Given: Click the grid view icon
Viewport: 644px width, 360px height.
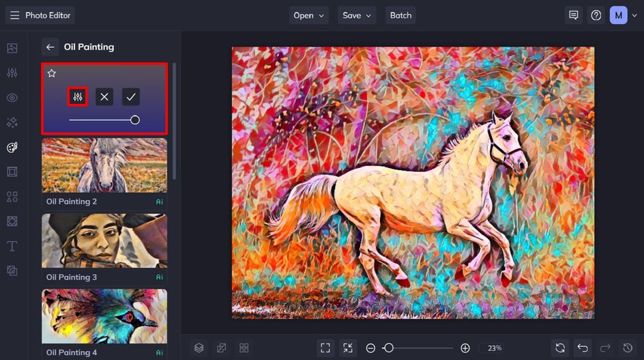Looking at the screenshot, I should coord(244,348).
